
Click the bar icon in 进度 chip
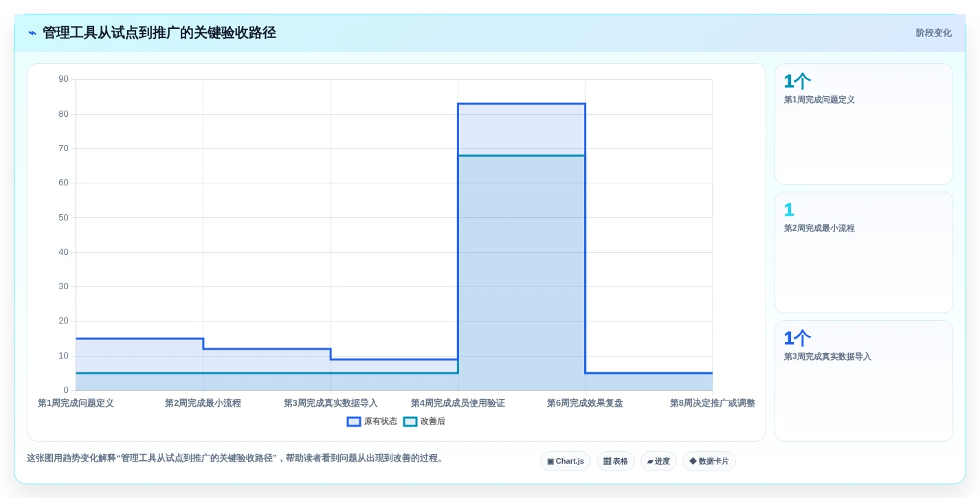click(x=650, y=462)
